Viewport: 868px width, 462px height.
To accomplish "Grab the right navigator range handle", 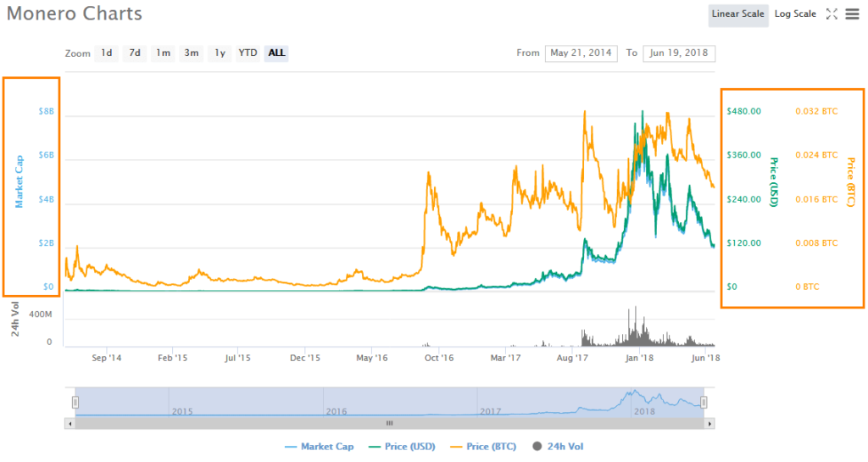I will (703, 403).
